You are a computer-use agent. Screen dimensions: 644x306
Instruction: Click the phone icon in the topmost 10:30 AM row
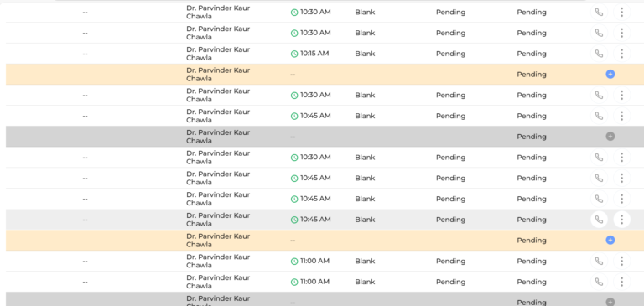point(599,12)
